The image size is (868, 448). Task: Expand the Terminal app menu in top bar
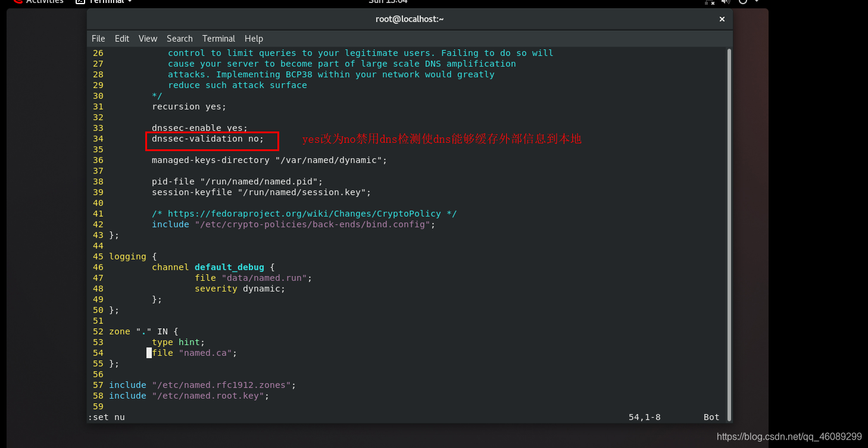tap(104, 2)
